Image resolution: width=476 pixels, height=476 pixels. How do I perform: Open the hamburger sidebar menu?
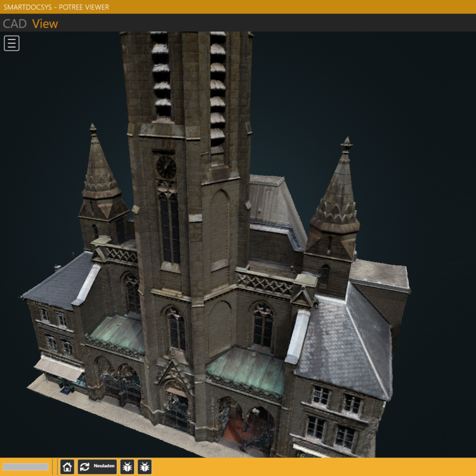tap(11, 43)
